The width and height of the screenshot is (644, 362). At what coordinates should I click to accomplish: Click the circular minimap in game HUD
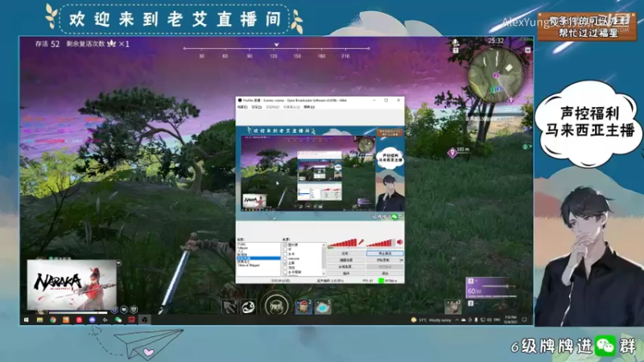coord(497,74)
